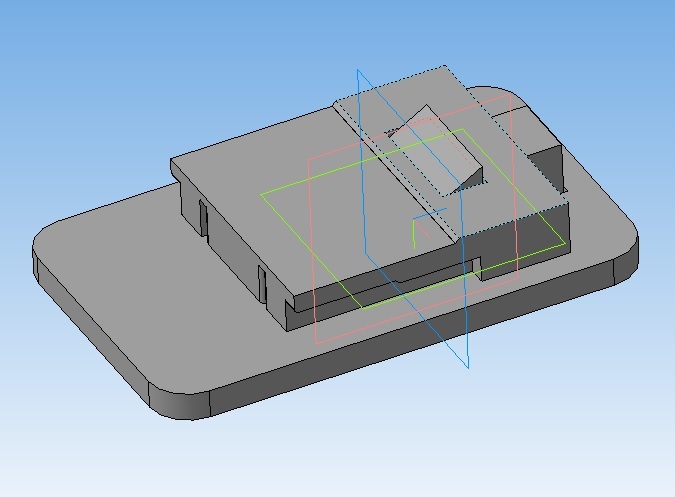Click the coordinate origin marker on the model
The height and width of the screenshot is (497, 675).
pyautogui.click(x=415, y=226)
